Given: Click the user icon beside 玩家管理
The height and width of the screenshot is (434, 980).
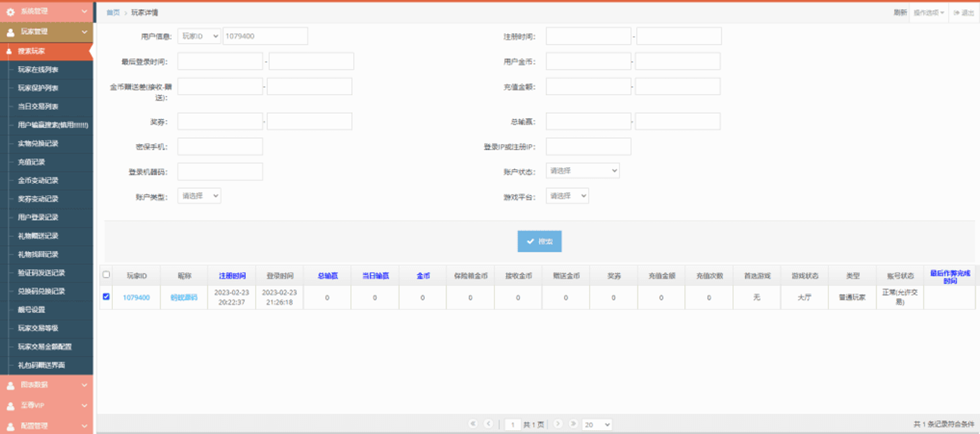Looking at the screenshot, I should pyautogui.click(x=10, y=32).
